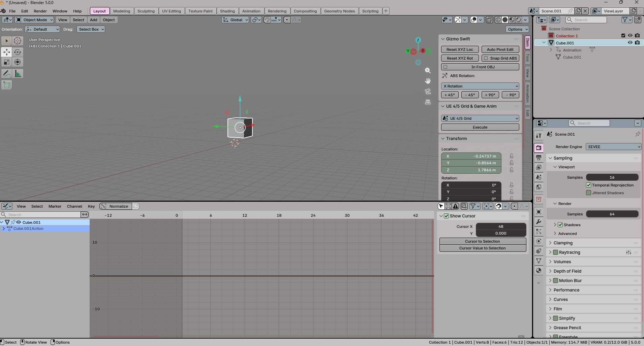Open the Orientation Default dropdown

(x=42, y=29)
